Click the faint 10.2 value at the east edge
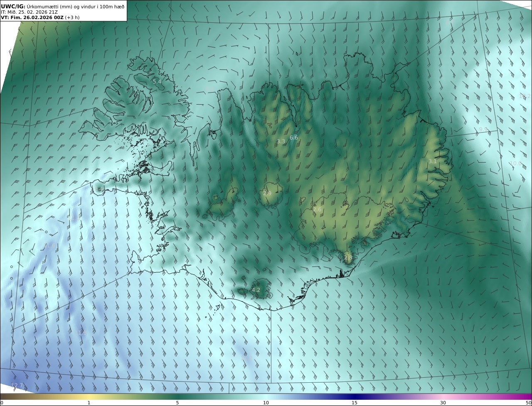This screenshot has height=406, width=532. tap(525, 96)
